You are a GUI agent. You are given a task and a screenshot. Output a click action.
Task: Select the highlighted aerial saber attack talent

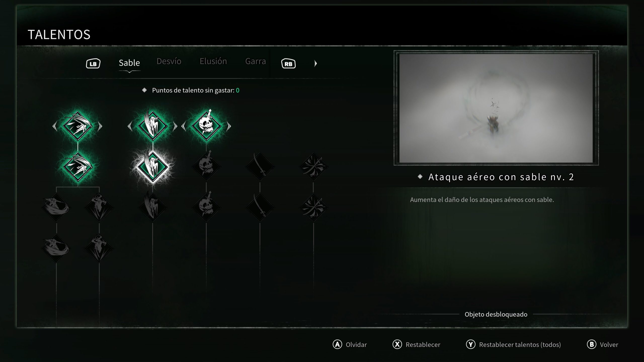152,167
